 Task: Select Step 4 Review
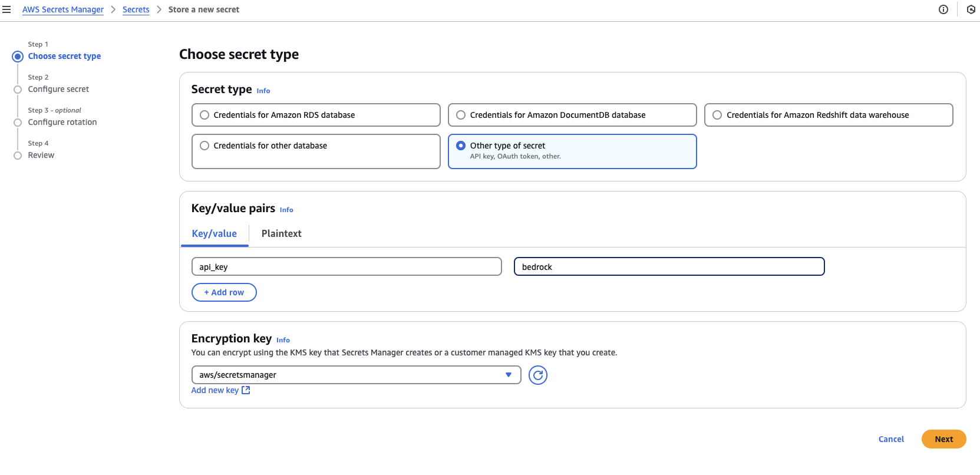pyautogui.click(x=41, y=155)
